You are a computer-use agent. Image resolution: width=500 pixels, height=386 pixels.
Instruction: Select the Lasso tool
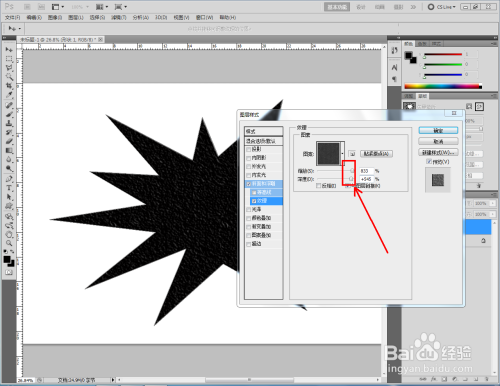[9, 68]
